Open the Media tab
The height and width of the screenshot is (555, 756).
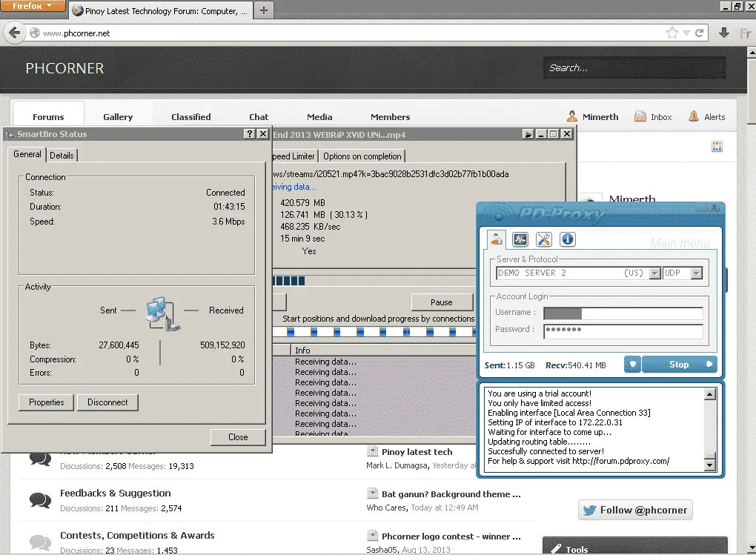click(319, 116)
